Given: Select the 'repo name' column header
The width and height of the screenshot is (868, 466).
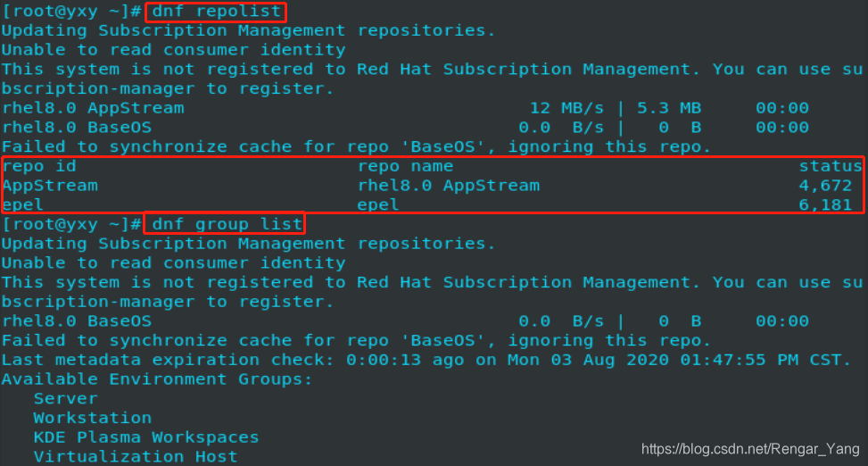Looking at the screenshot, I should pos(405,166).
